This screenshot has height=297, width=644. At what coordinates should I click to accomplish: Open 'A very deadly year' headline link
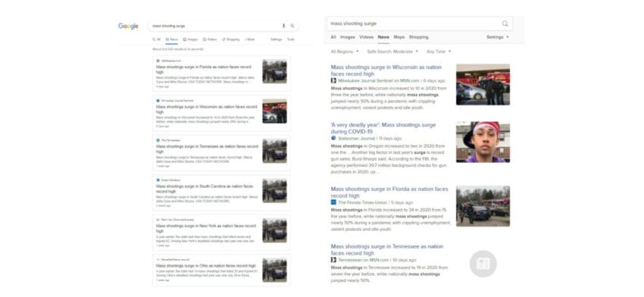point(383,128)
